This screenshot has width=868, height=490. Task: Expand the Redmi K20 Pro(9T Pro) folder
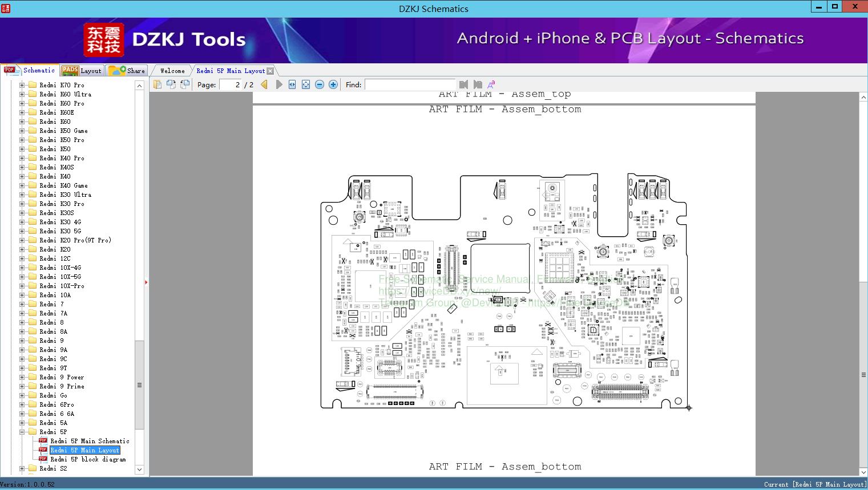[x=22, y=240]
